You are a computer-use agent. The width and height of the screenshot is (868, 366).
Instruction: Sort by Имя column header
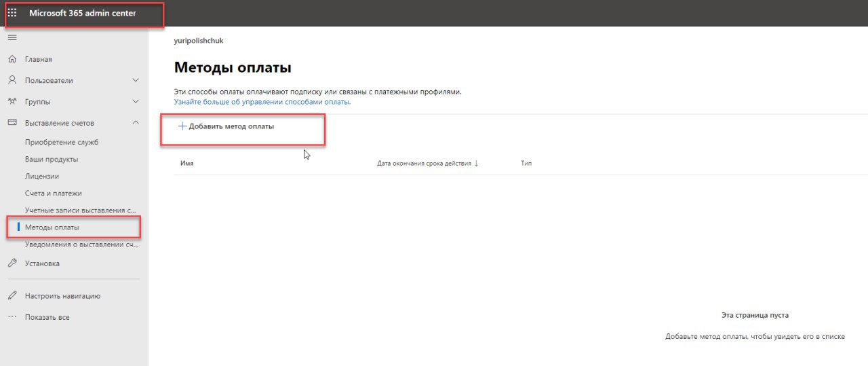[187, 164]
